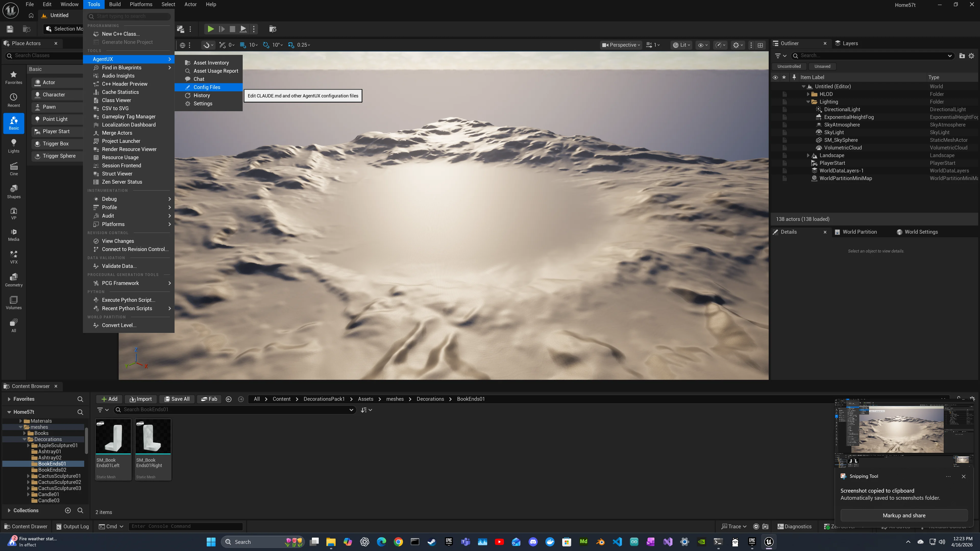Viewport: 980px width, 551px height.
Task: Click the Content Browser history back arrow
Action: click(x=229, y=399)
